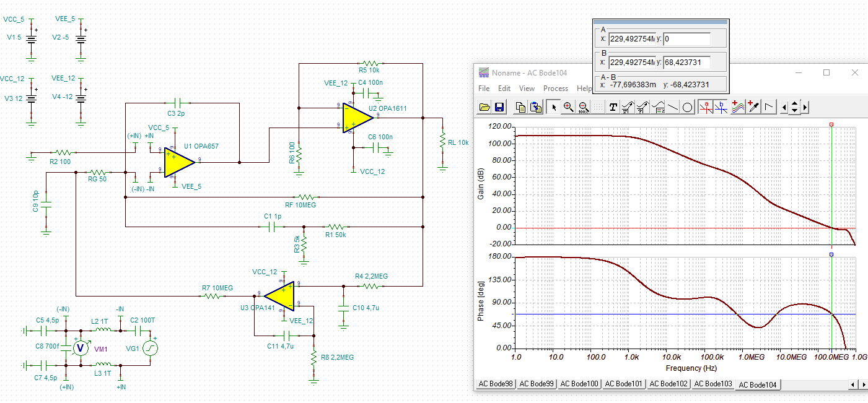Toggle the grid display on the plot
Image resolution: width=868 pixels, height=403 pixels.
(x=597, y=106)
